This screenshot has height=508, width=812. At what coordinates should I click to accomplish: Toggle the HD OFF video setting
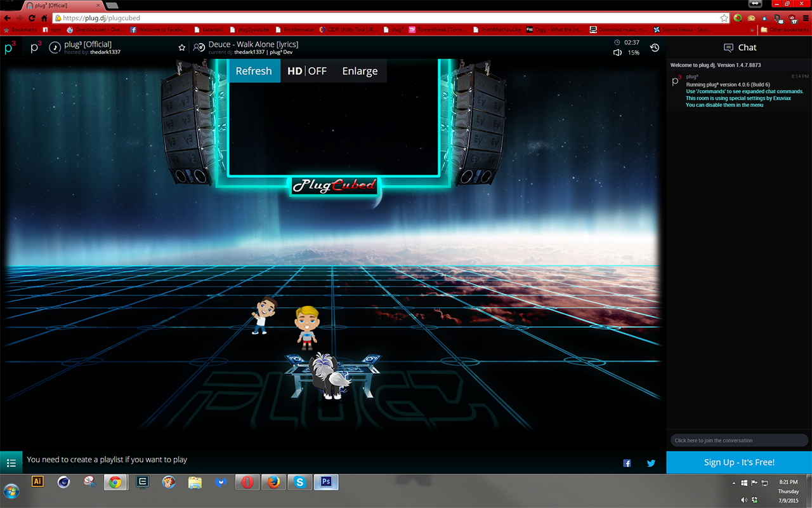(307, 71)
